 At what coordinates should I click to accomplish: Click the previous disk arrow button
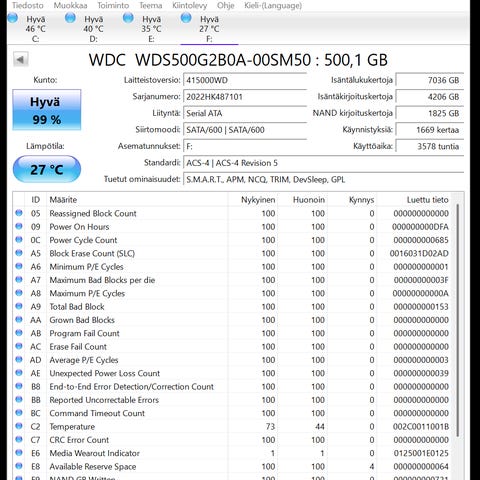tap(21, 60)
